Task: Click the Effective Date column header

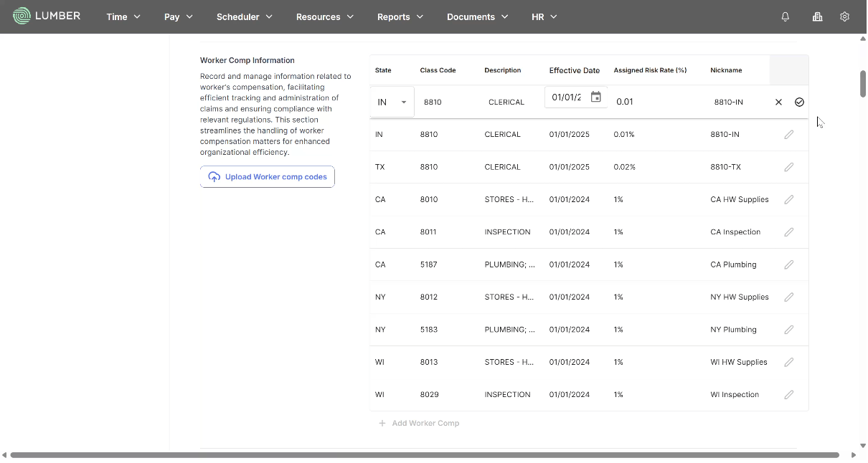Action: 575,70
